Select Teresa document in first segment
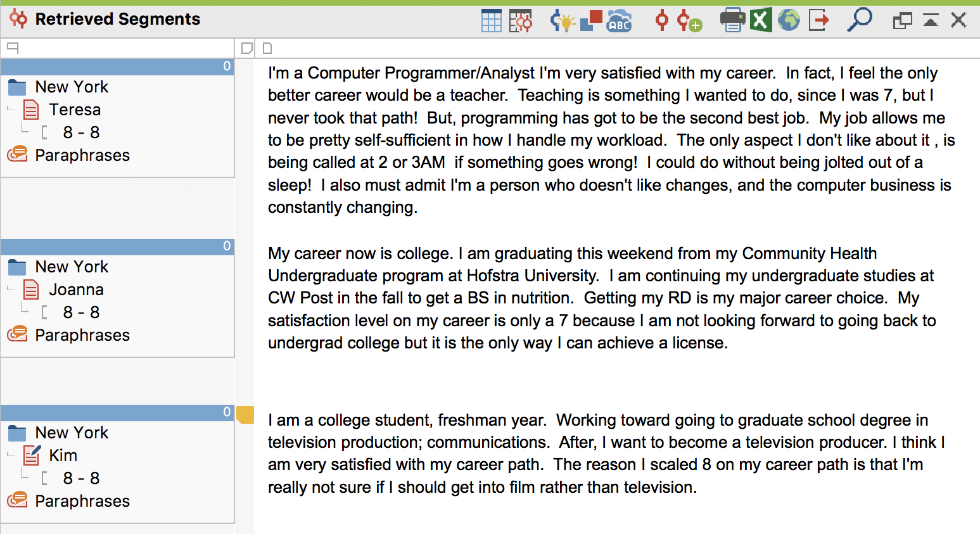The height and width of the screenshot is (534, 980). (75, 110)
